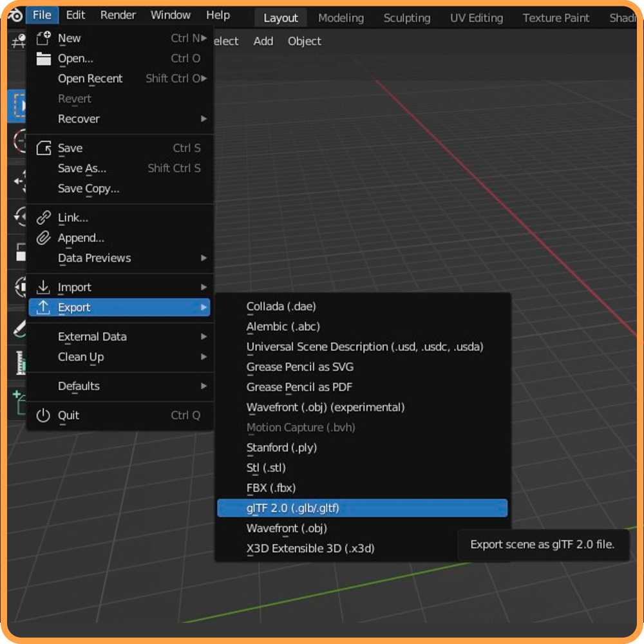This screenshot has height=644, width=644.
Task: Export as Collada (.dae)
Action: (x=362, y=307)
